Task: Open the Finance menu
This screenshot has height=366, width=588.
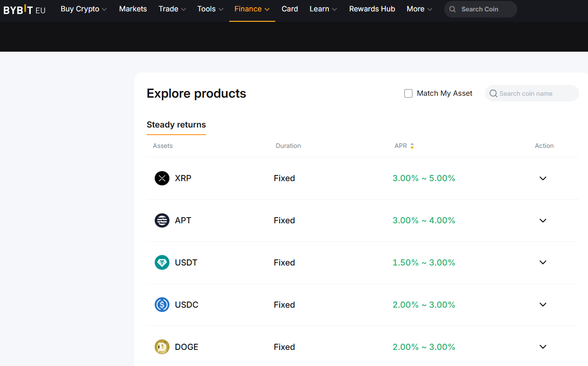Action: pos(252,9)
